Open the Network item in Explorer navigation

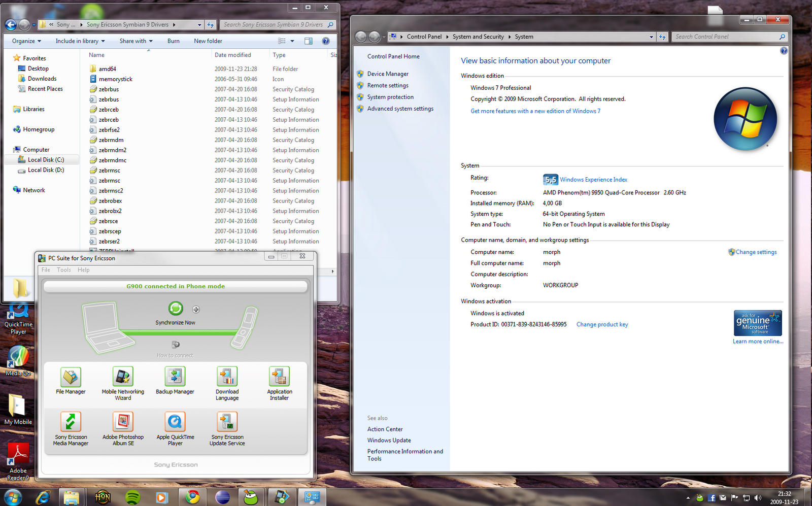click(x=34, y=190)
